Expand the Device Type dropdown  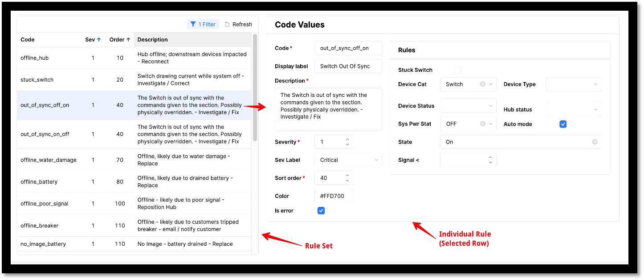pos(573,84)
